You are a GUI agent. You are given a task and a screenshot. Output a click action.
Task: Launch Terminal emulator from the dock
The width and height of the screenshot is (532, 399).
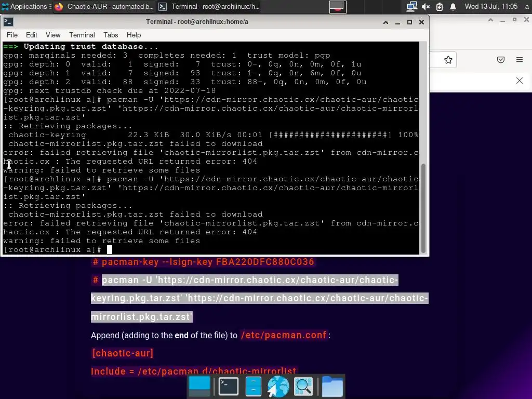[229, 387]
